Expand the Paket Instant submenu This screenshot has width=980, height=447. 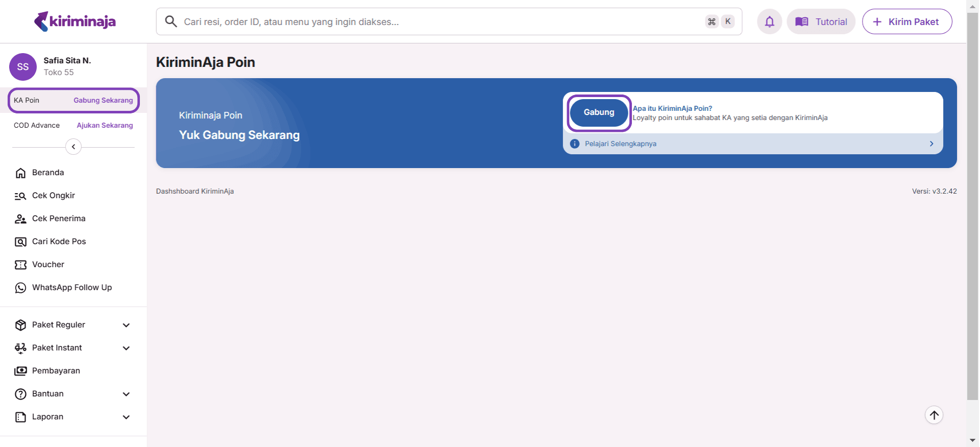point(126,348)
